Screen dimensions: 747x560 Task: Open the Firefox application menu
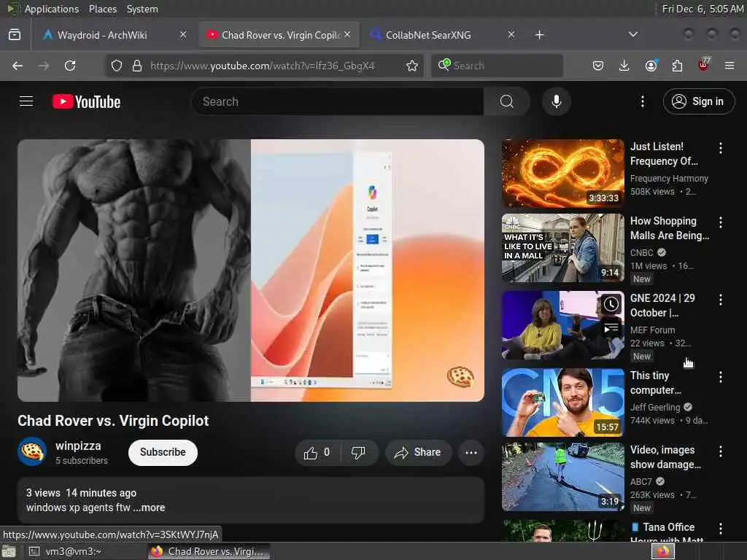click(x=729, y=66)
